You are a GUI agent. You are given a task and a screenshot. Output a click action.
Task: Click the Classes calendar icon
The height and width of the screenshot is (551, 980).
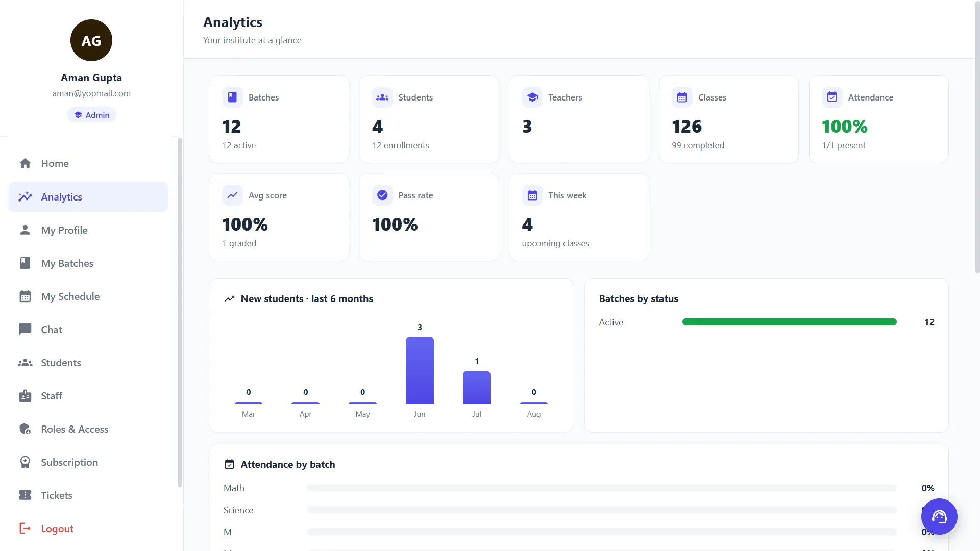click(682, 97)
